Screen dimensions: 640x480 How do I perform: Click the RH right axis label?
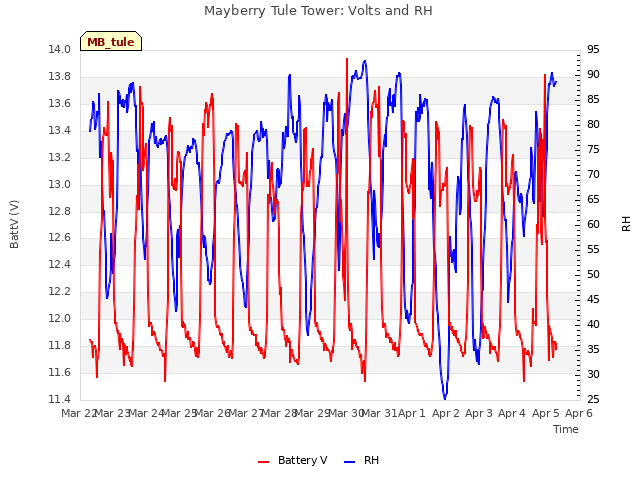[x=626, y=224]
